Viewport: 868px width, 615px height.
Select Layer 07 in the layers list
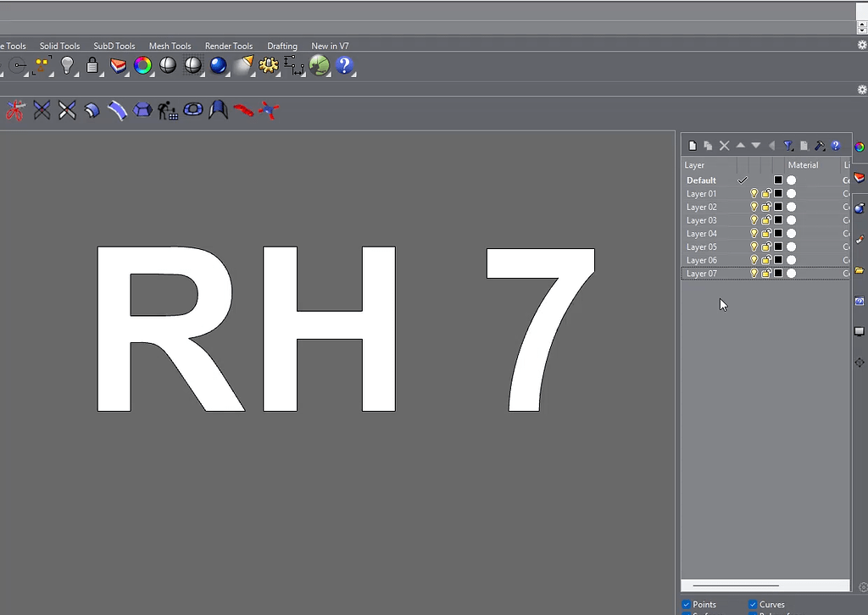[702, 273]
